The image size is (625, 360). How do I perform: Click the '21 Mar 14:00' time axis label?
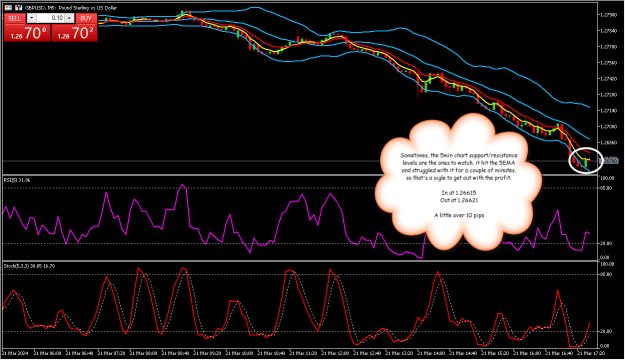point(432,353)
